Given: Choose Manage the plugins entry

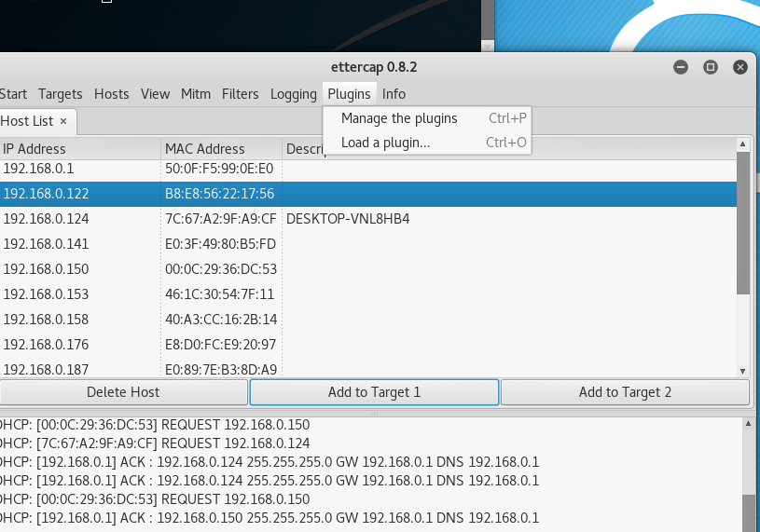Looking at the screenshot, I should point(427,118).
